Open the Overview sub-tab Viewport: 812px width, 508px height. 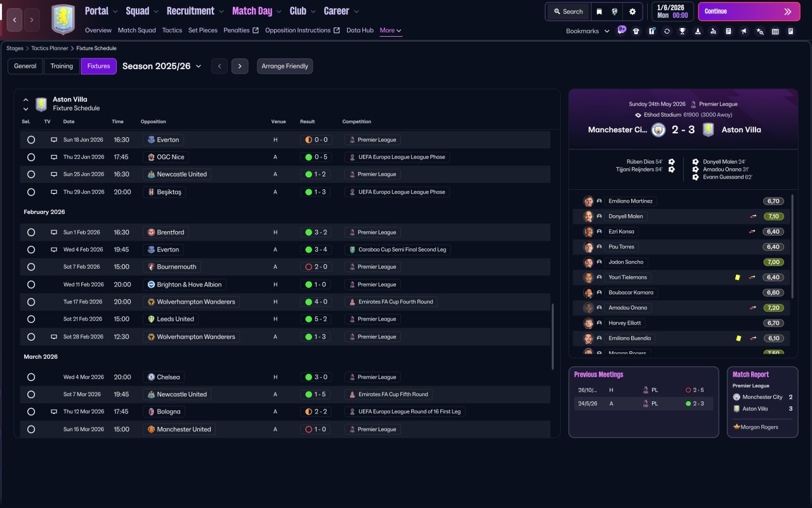[98, 30]
